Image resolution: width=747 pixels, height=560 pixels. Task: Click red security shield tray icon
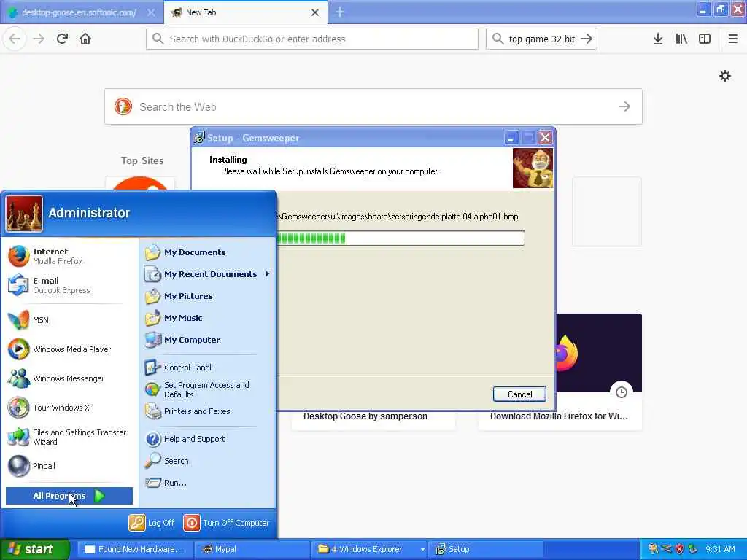click(679, 549)
